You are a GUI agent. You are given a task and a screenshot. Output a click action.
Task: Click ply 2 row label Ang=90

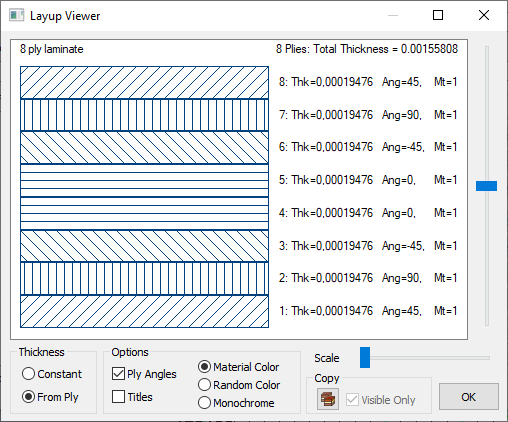tap(402, 278)
